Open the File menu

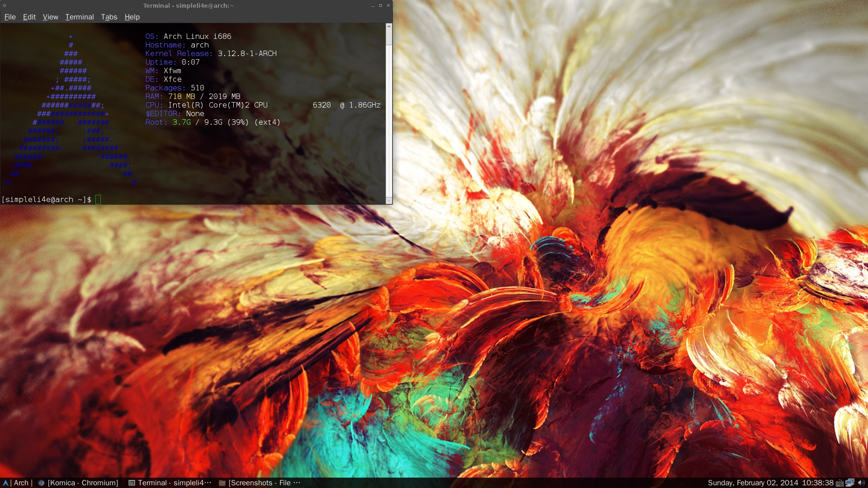click(10, 17)
